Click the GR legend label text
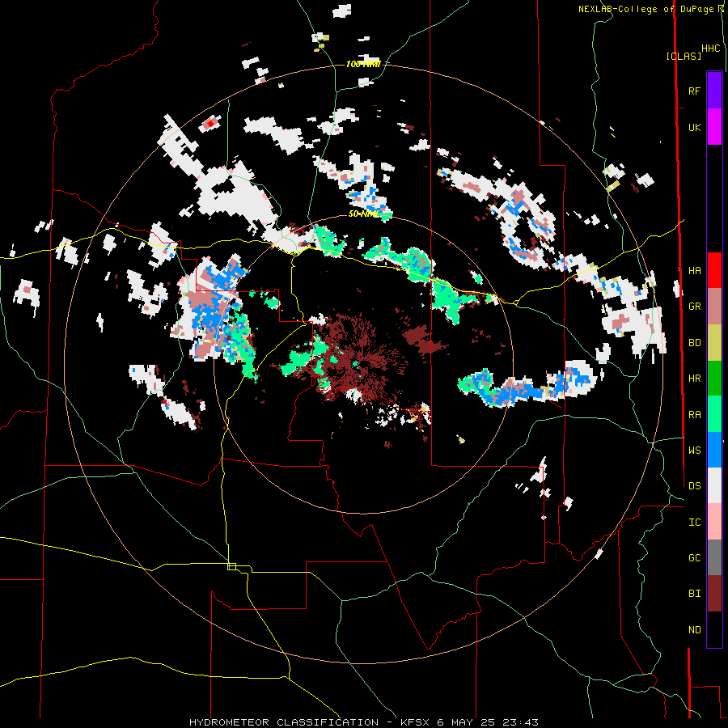The width and height of the screenshot is (728, 728). (694, 307)
